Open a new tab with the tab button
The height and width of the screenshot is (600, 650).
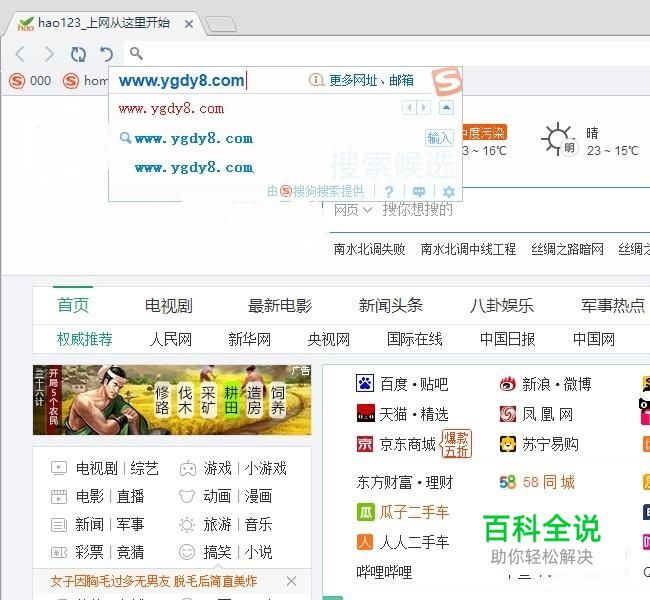coord(221,24)
